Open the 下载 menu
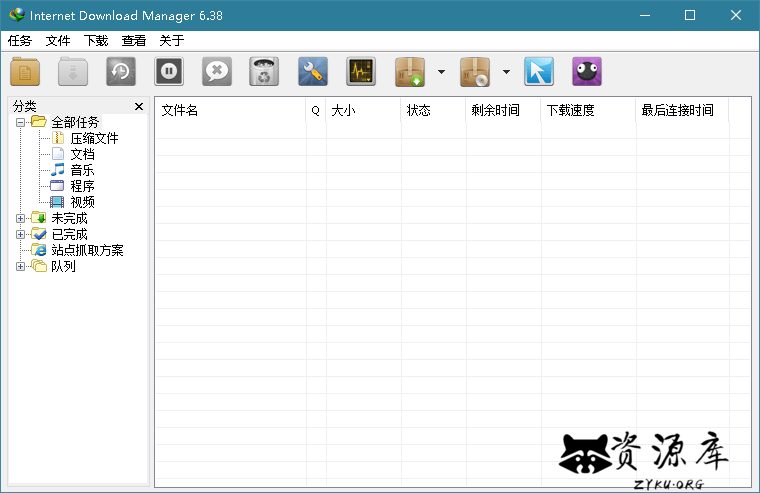The width and height of the screenshot is (760, 493). click(95, 41)
